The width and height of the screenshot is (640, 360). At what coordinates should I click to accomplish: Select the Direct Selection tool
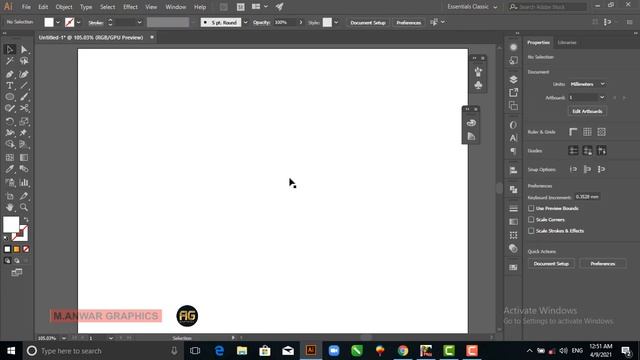pyautogui.click(x=24, y=49)
